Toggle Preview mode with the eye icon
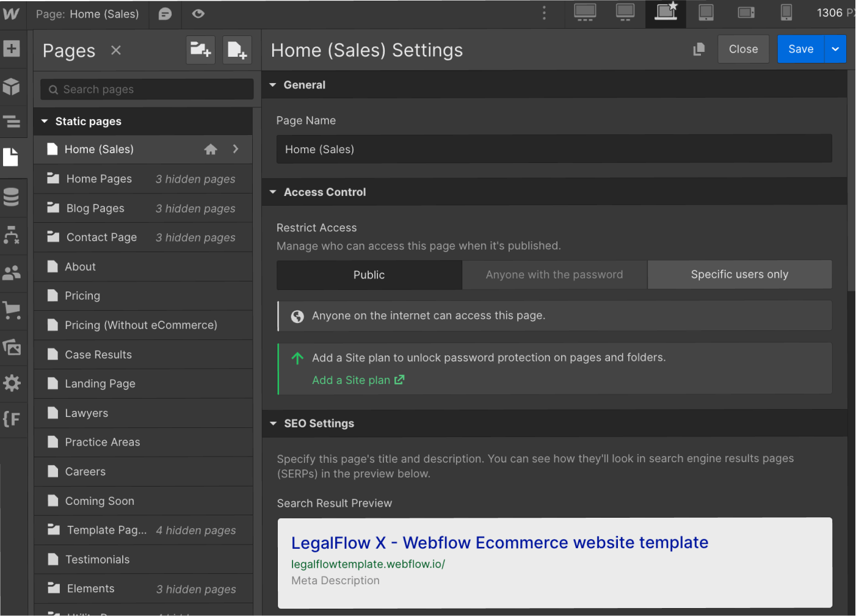Image resolution: width=856 pixels, height=616 pixels. (x=198, y=13)
